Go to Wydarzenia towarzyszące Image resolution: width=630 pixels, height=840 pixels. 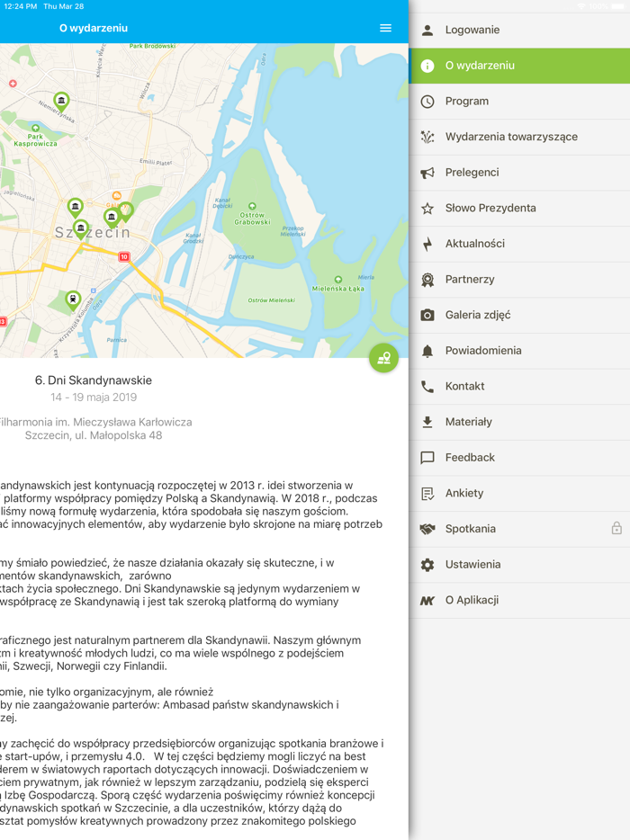(519, 137)
